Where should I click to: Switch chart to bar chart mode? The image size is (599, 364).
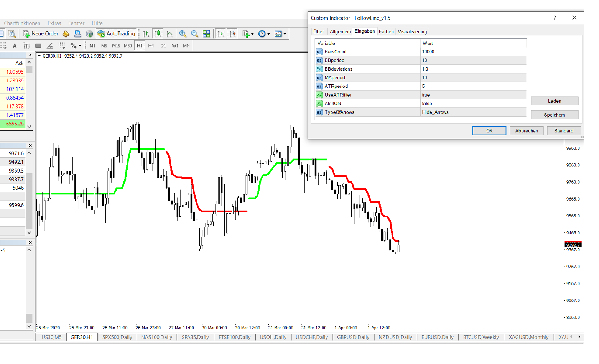(146, 34)
